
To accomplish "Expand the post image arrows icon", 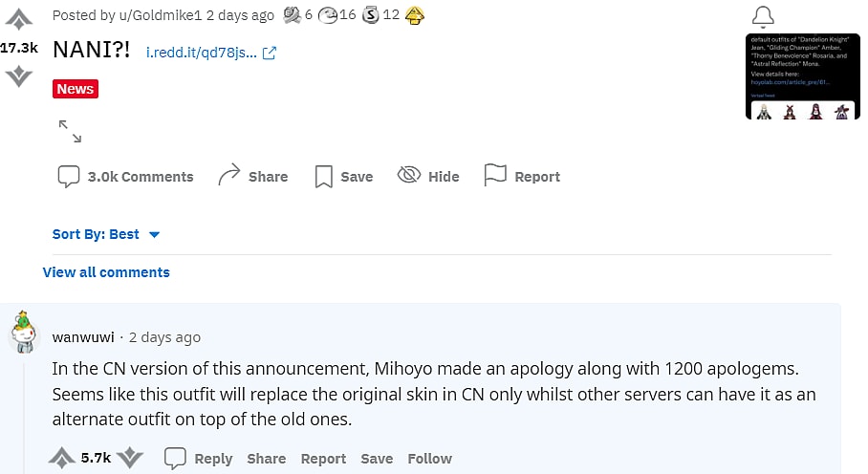I will point(70,131).
